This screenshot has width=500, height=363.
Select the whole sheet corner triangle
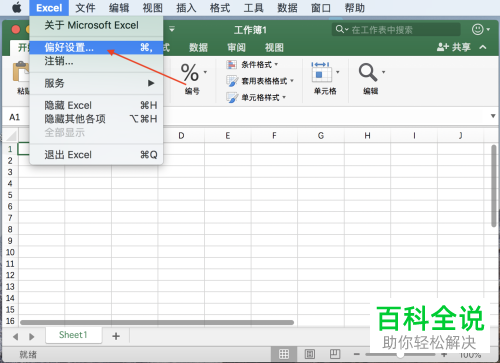pyautogui.click(x=11, y=136)
